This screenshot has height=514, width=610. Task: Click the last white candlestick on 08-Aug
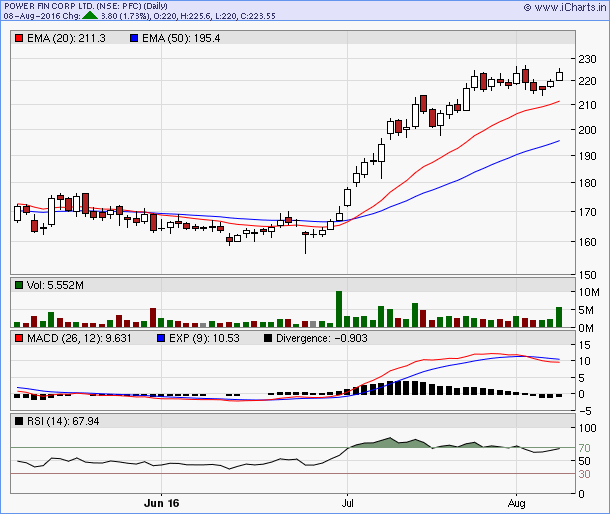[x=559, y=76]
